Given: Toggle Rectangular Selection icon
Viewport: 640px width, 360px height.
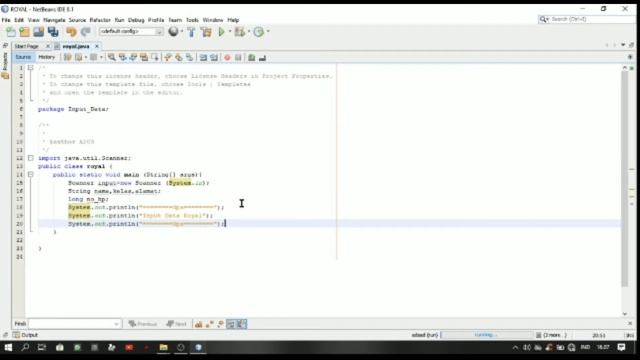Looking at the screenshot, I should (x=155, y=58).
